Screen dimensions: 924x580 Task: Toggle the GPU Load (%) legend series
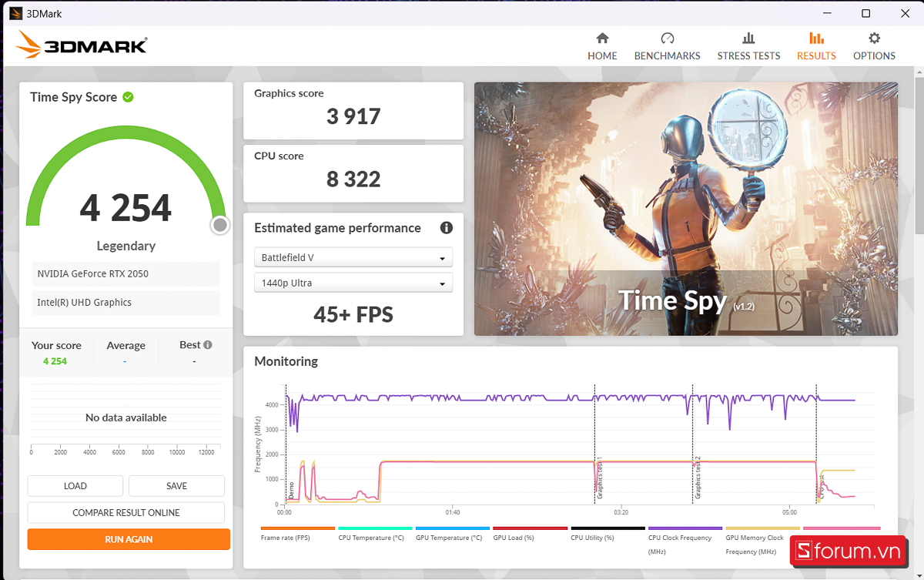[530, 535]
